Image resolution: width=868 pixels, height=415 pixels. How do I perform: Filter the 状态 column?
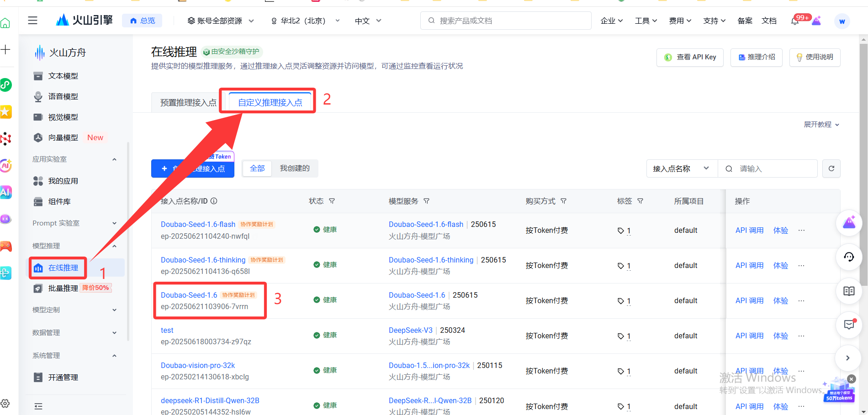[332, 201]
